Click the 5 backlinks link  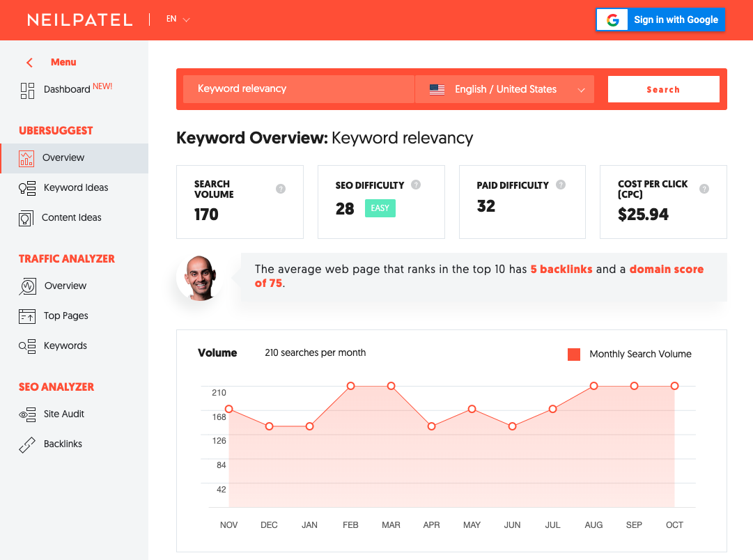[x=561, y=269]
